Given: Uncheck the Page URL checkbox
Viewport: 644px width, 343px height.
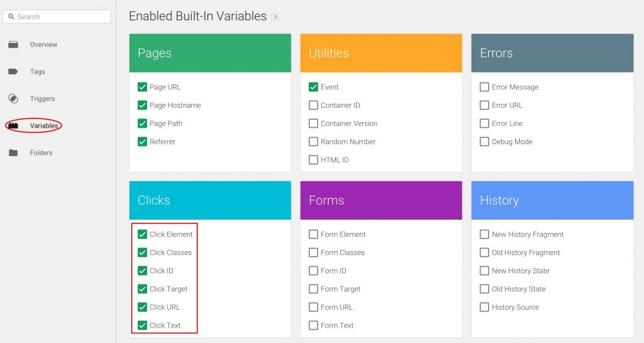Looking at the screenshot, I should pos(142,87).
